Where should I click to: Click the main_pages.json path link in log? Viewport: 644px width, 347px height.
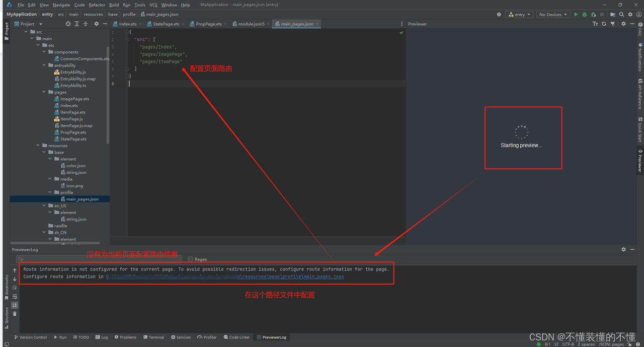pyautogui.click(x=225, y=276)
